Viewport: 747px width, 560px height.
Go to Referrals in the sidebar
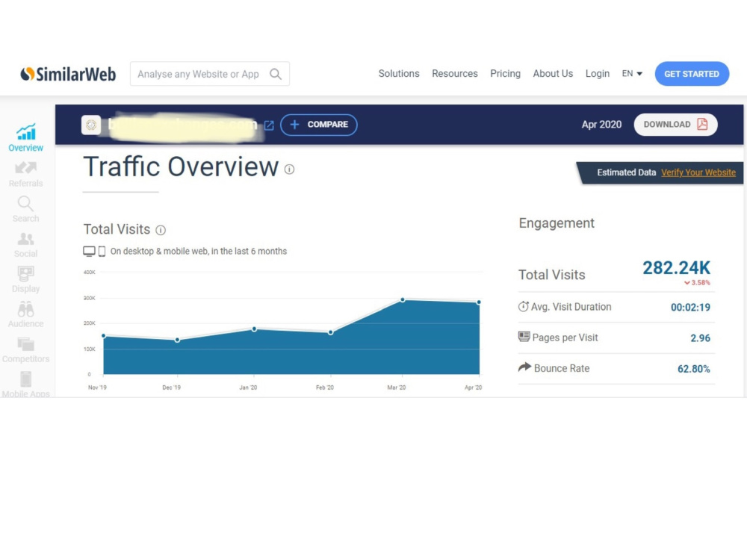25,174
